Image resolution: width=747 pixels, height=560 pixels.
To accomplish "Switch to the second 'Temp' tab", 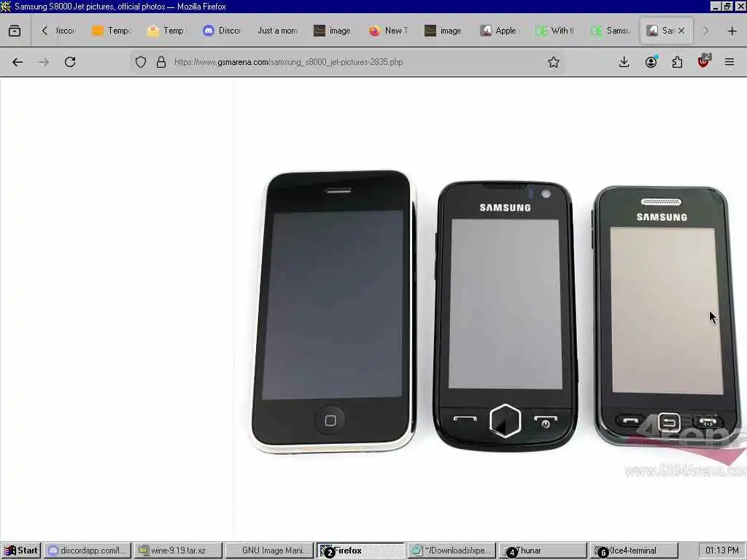I will [167, 31].
